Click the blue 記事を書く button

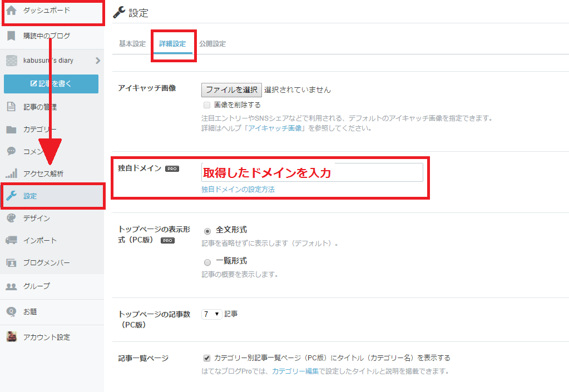point(51,84)
